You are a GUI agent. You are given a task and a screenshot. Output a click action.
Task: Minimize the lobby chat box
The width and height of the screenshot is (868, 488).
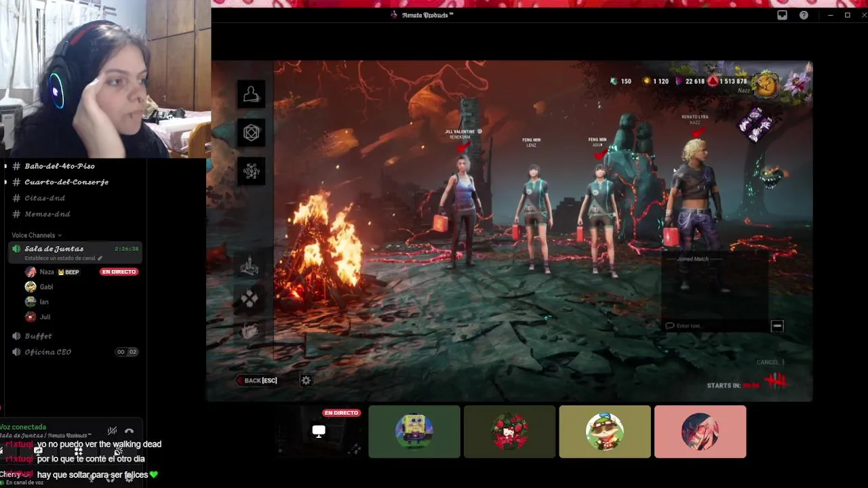[x=777, y=326]
